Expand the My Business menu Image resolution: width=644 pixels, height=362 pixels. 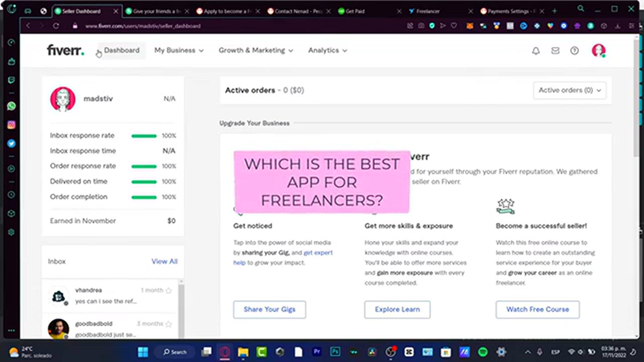(x=179, y=50)
